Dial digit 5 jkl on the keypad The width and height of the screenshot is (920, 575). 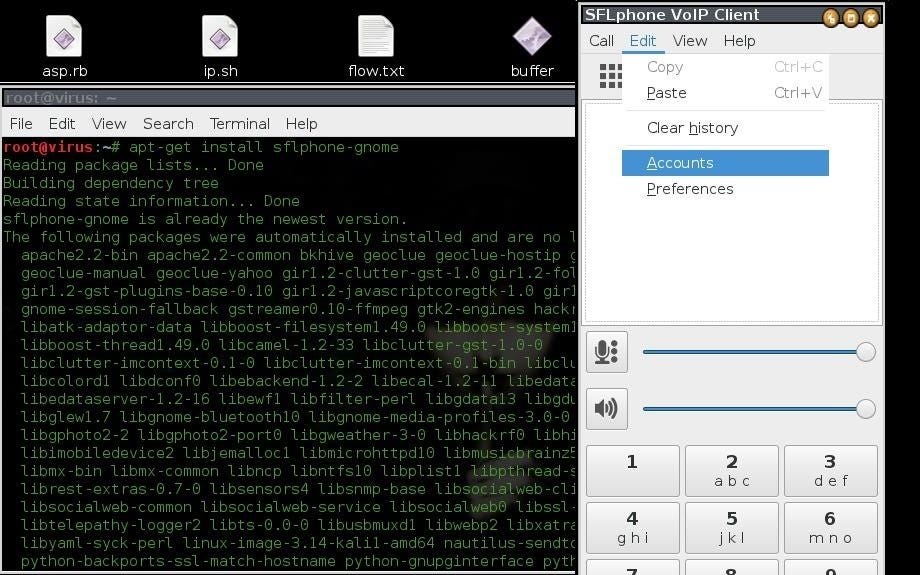click(732, 527)
